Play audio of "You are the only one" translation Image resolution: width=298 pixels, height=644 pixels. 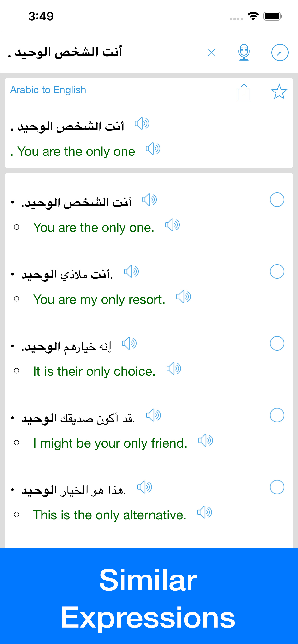153,149
